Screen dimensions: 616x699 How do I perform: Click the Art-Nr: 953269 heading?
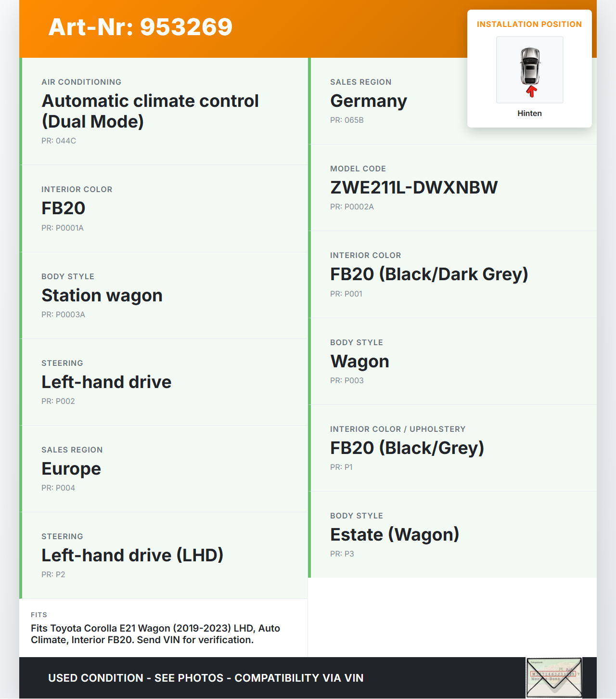coord(140,27)
